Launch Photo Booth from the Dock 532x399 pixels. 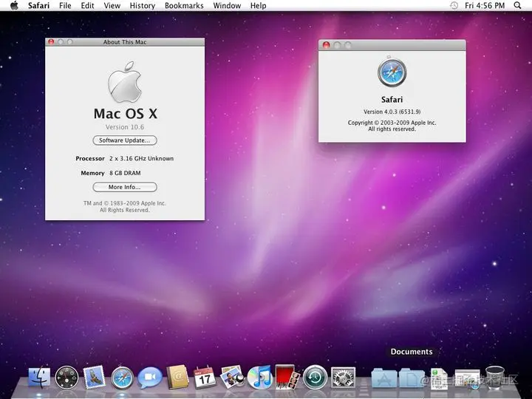pyautogui.click(x=287, y=377)
